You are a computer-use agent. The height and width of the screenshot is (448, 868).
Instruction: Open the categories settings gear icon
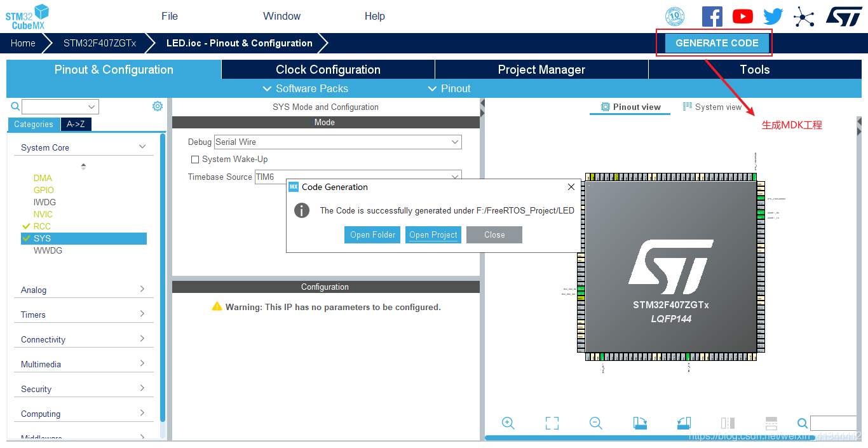pos(158,106)
